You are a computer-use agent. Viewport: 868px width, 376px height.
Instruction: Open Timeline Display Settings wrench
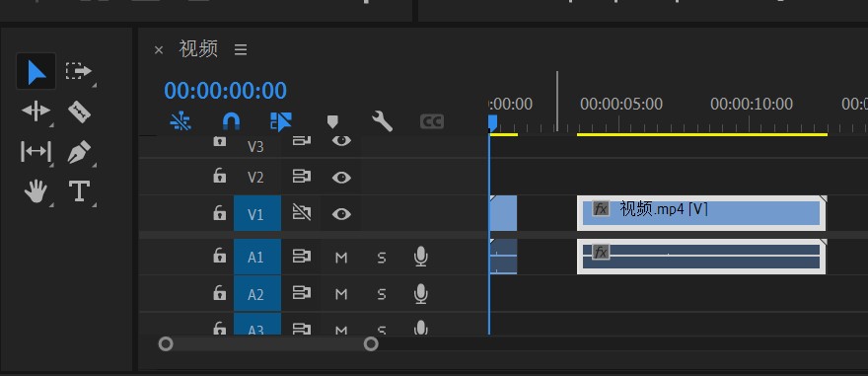point(382,121)
